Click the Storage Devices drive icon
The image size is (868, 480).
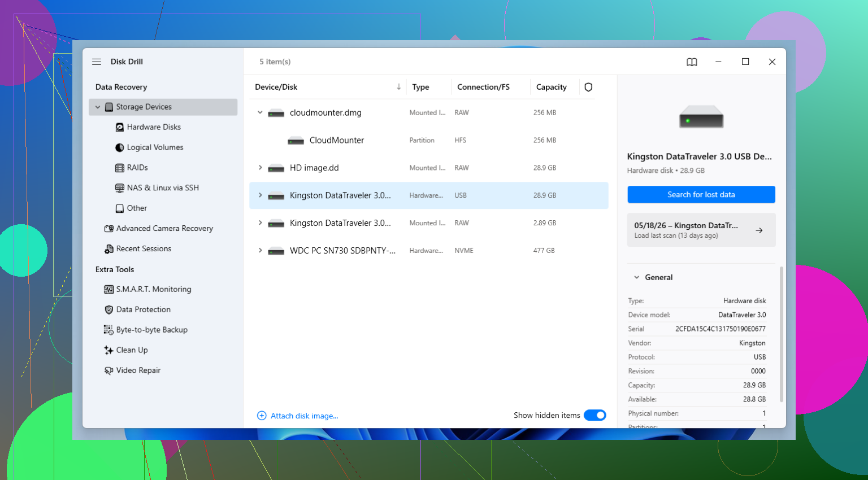point(109,107)
